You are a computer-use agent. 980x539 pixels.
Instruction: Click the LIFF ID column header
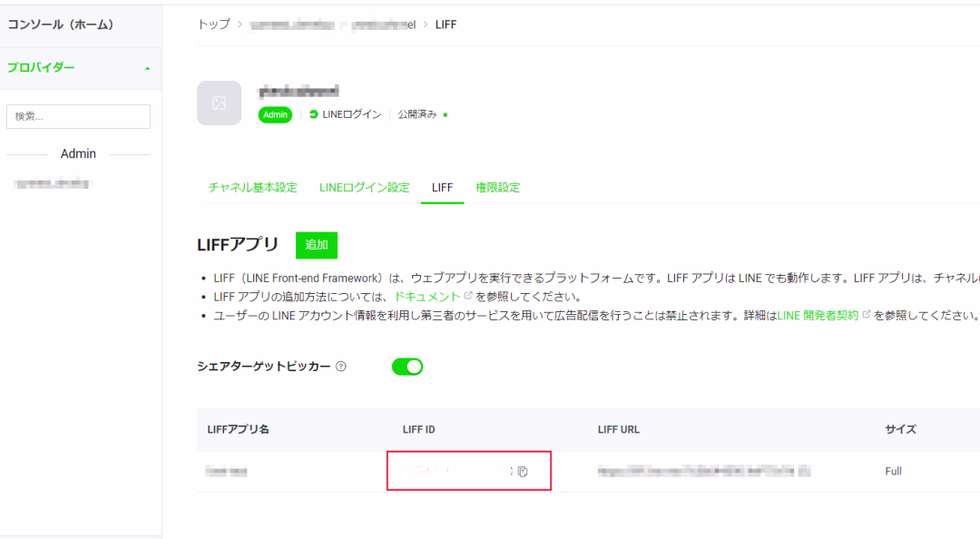click(x=418, y=429)
